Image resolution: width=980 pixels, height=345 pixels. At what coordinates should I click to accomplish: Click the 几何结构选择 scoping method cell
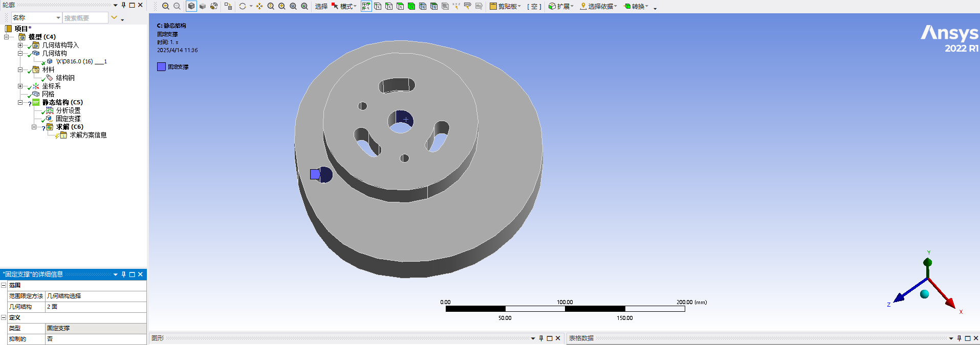click(x=96, y=296)
